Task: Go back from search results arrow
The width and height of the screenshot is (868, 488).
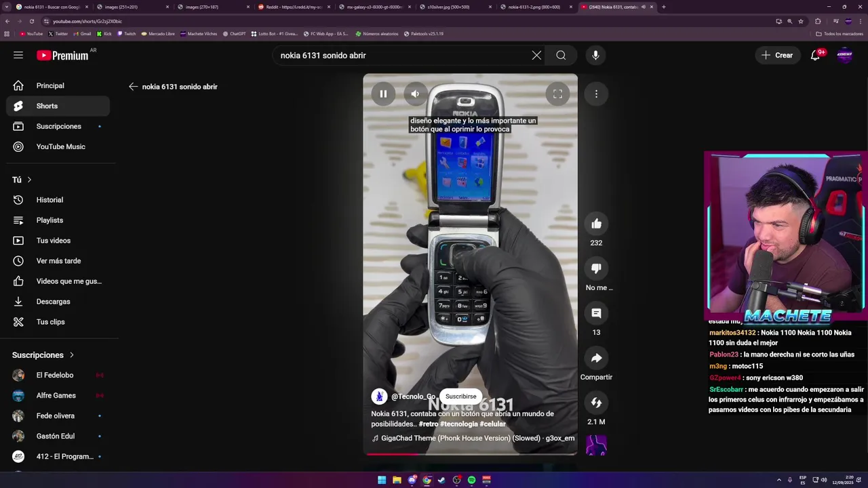Action: coord(133,87)
